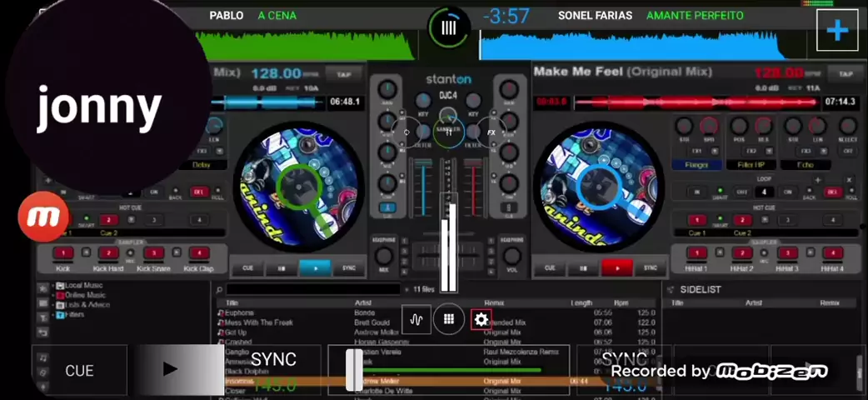Open the FX1 Flanger effect dropdown
868x400 pixels.
(696, 165)
